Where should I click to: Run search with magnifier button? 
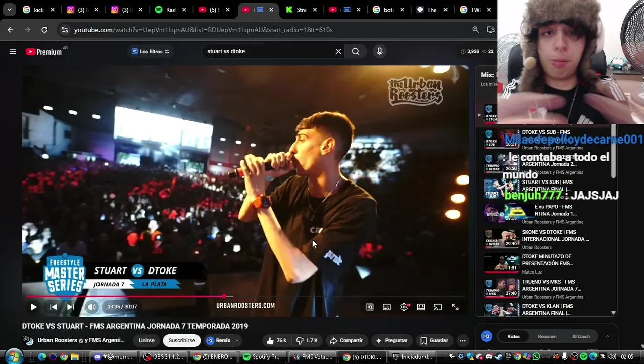356,51
